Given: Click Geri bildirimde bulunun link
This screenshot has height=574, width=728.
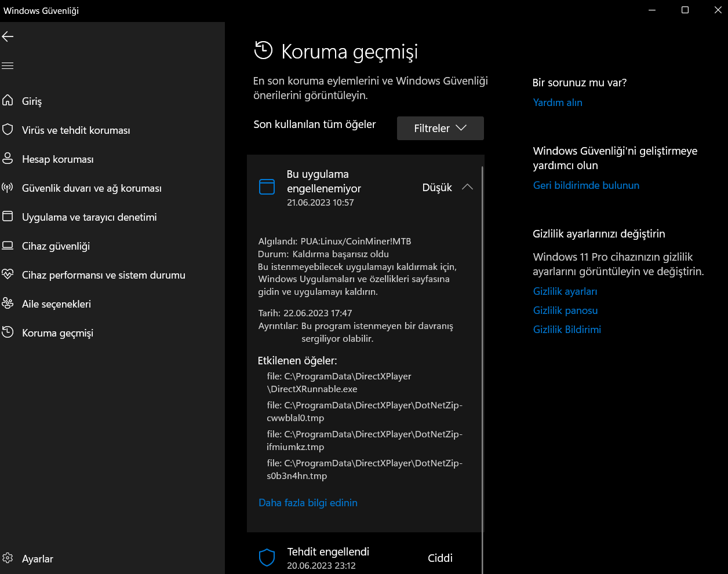Looking at the screenshot, I should [x=586, y=185].
